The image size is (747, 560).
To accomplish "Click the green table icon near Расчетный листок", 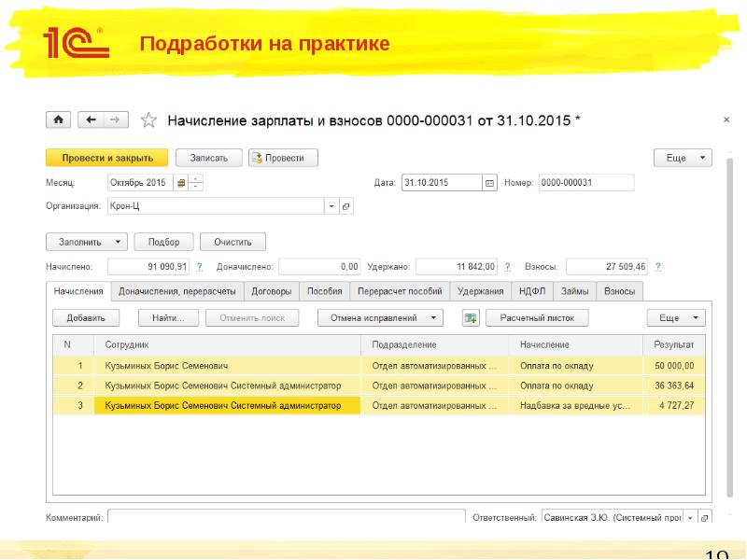I will point(471,318).
